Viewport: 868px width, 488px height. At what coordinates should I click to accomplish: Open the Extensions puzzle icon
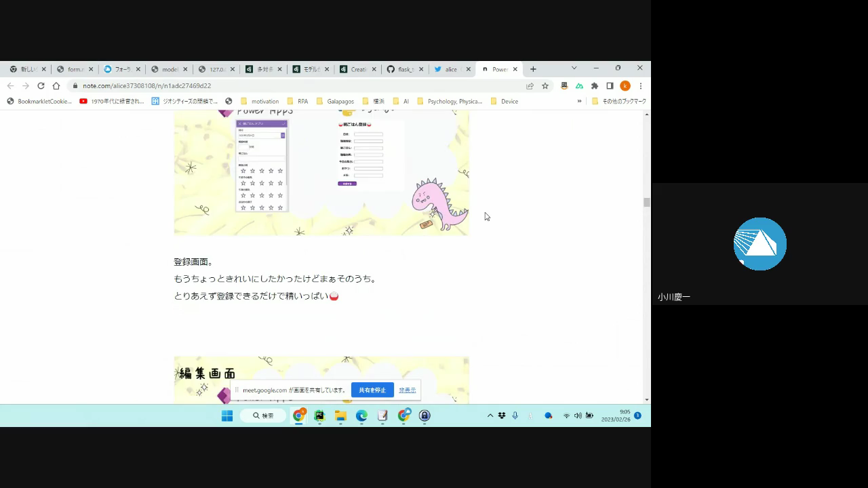pos(595,86)
